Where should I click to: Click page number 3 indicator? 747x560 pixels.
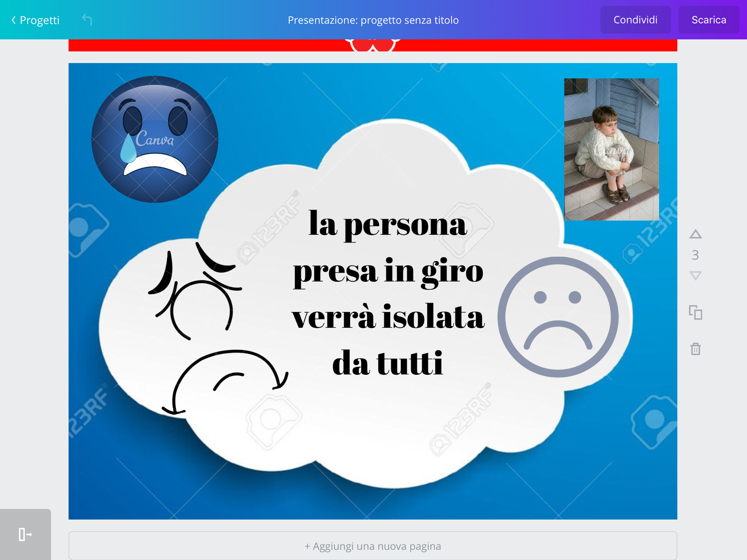click(x=695, y=255)
